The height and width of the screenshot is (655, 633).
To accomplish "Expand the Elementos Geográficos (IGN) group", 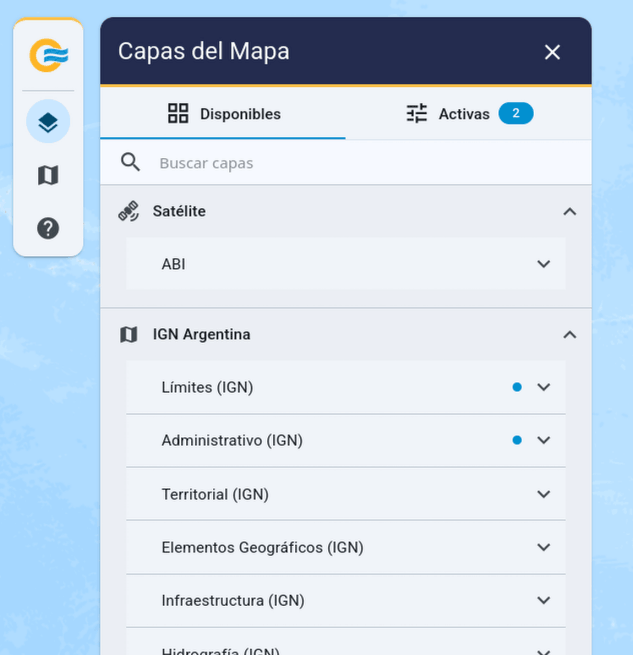I will [544, 547].
